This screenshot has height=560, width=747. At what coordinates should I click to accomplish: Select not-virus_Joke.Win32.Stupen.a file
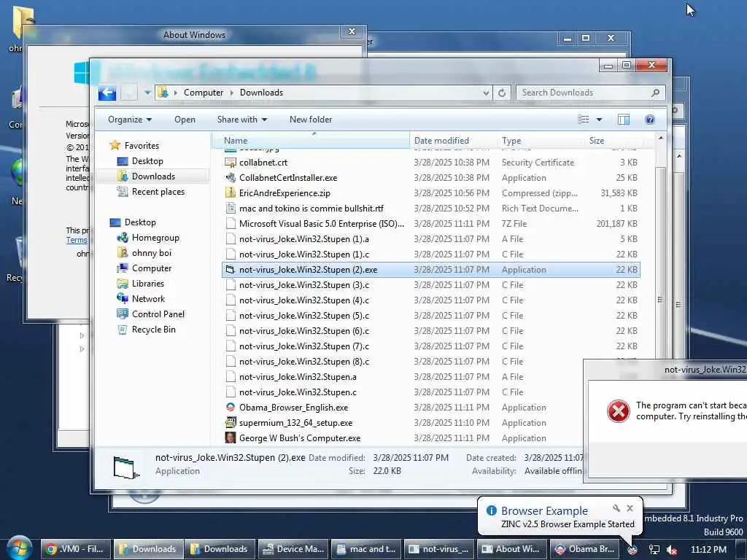431,377
